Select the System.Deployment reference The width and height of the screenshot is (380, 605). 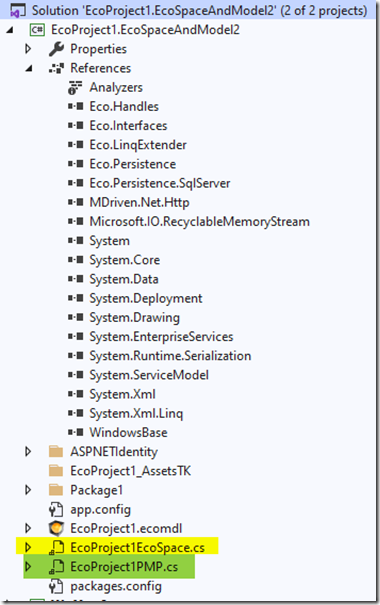pyautogui.click(x=146, y=299)
